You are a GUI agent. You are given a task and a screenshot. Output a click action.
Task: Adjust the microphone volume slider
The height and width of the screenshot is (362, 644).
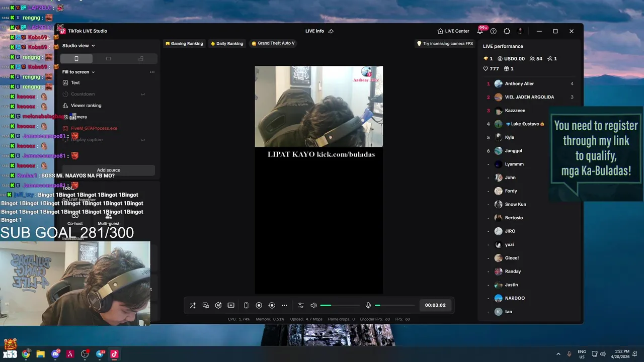click(395, 305)
